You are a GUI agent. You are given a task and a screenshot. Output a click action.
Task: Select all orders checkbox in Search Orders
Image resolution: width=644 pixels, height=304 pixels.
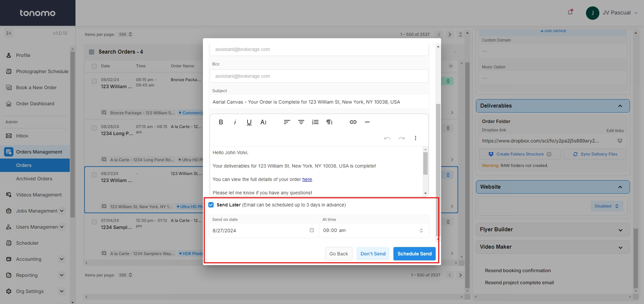[x=92, y=52]
